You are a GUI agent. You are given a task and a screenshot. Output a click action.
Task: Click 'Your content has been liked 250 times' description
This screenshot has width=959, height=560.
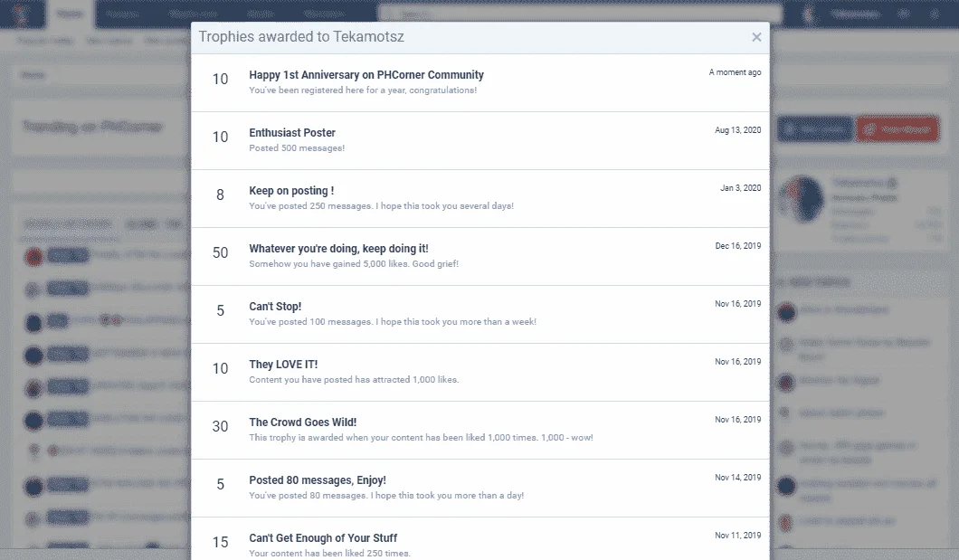click(329, 554)
